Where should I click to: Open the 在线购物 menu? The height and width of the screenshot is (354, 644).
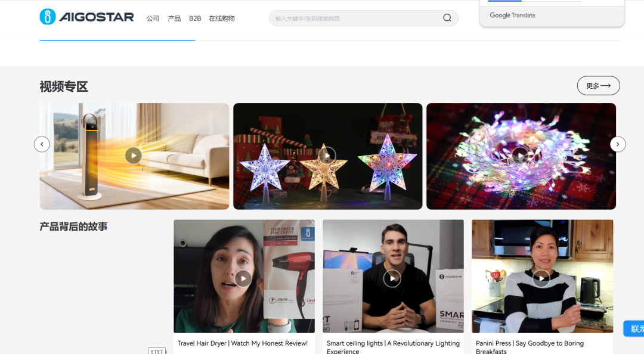coord(222,18)
